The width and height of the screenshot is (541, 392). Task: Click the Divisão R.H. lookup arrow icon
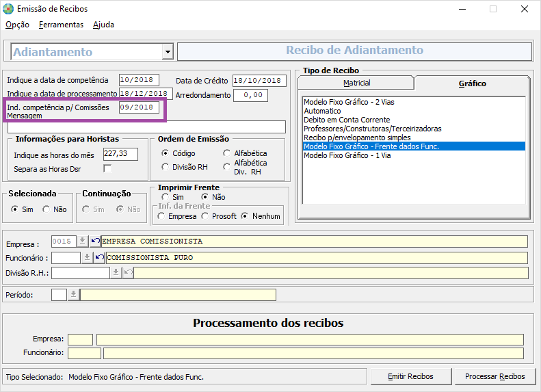click(116, 272)
